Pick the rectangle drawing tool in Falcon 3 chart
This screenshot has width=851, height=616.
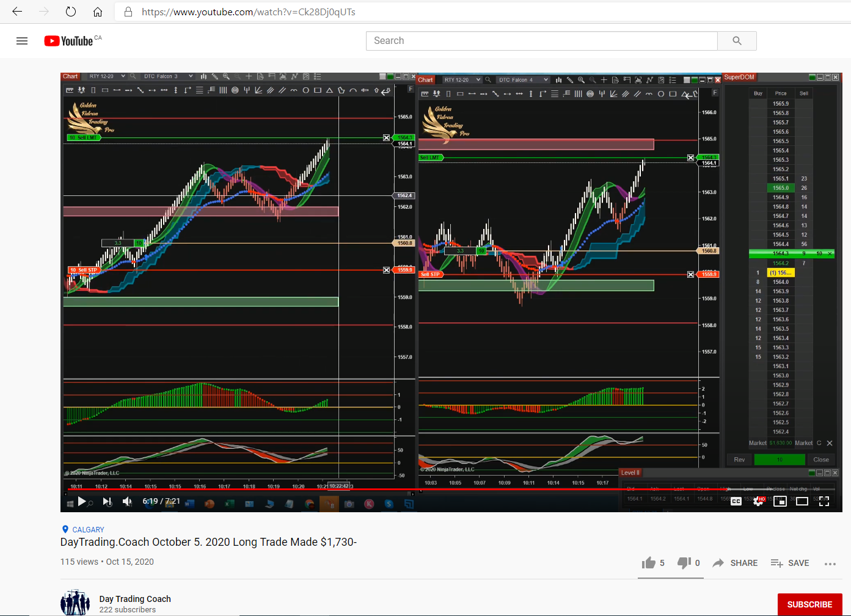317,90
